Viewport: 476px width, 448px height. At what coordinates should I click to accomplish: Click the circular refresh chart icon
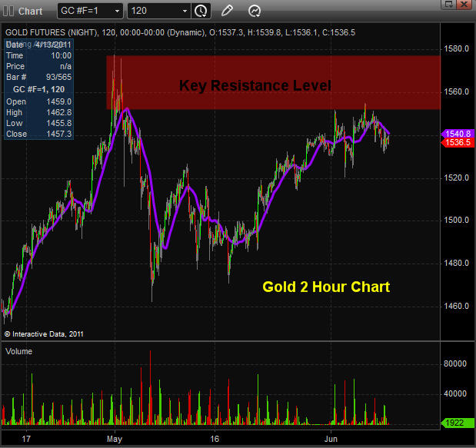(x=255, y=11)
